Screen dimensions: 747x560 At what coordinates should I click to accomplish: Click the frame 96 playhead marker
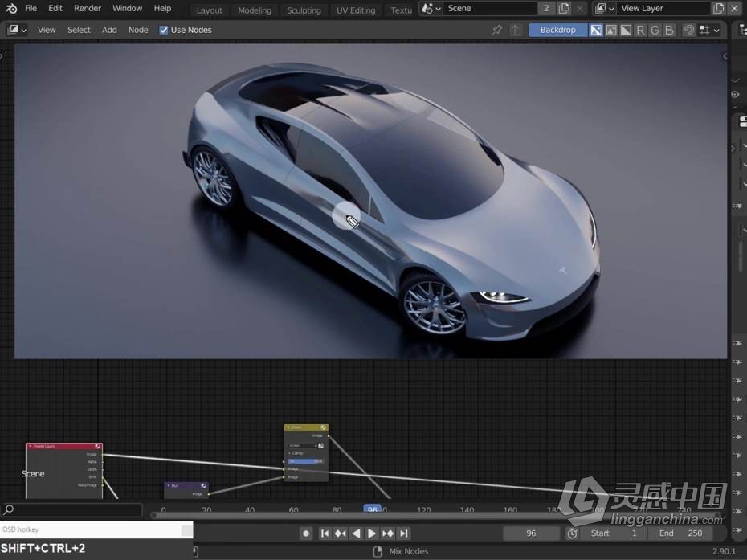372,509
